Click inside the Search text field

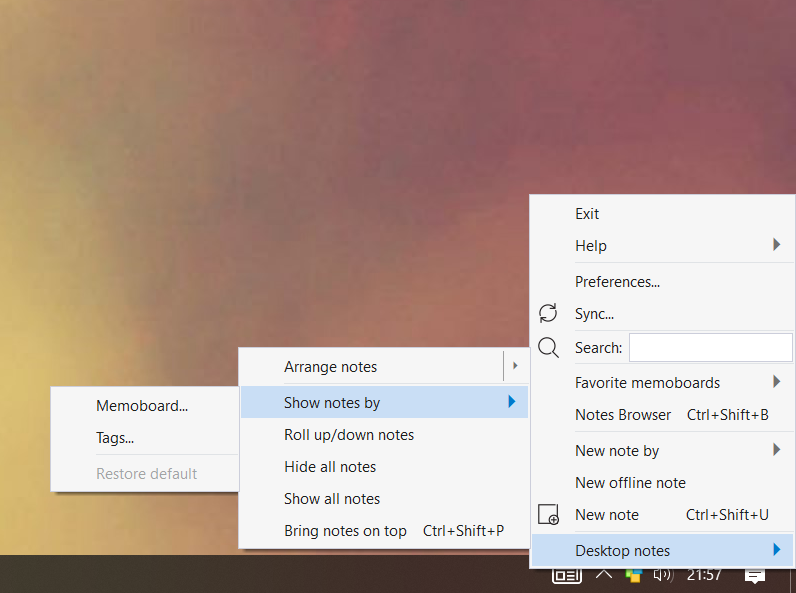(x=711, y=348)
